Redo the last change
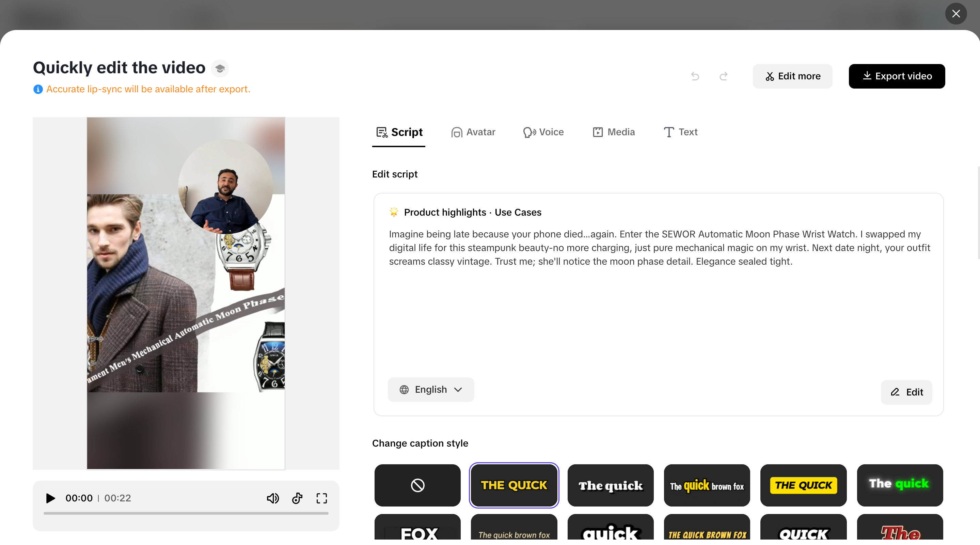Viewport: 980px width, 545px height. click(724, 76)
